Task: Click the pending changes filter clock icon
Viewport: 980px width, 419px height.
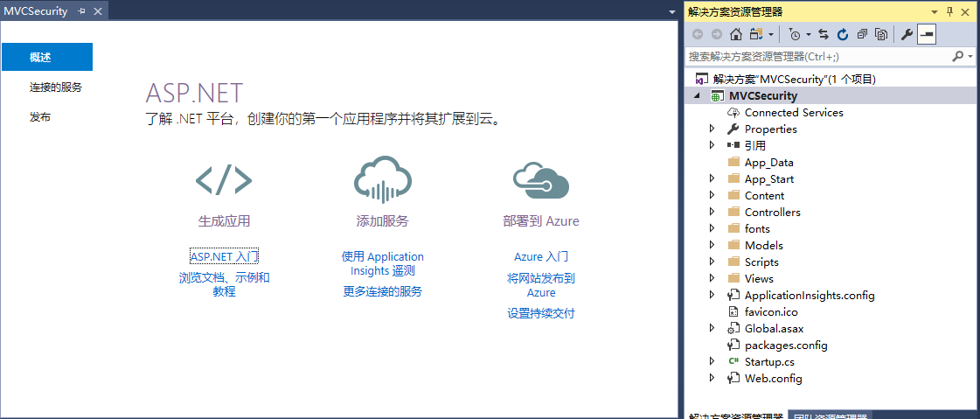Action: tap(794, 34)
